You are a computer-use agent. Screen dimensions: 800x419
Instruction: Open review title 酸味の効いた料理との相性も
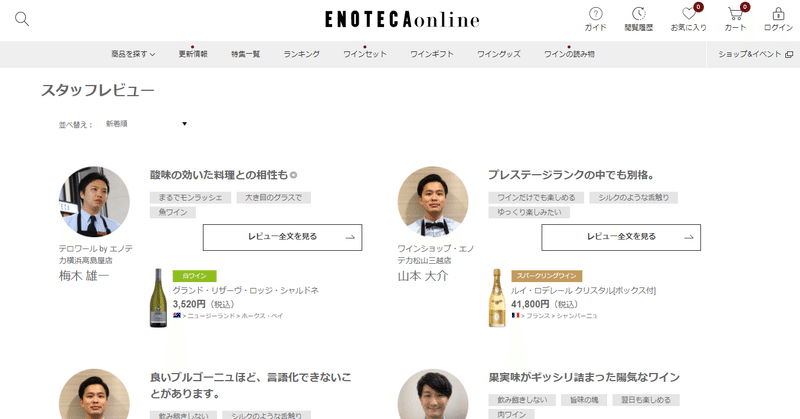tap(223, 175)
